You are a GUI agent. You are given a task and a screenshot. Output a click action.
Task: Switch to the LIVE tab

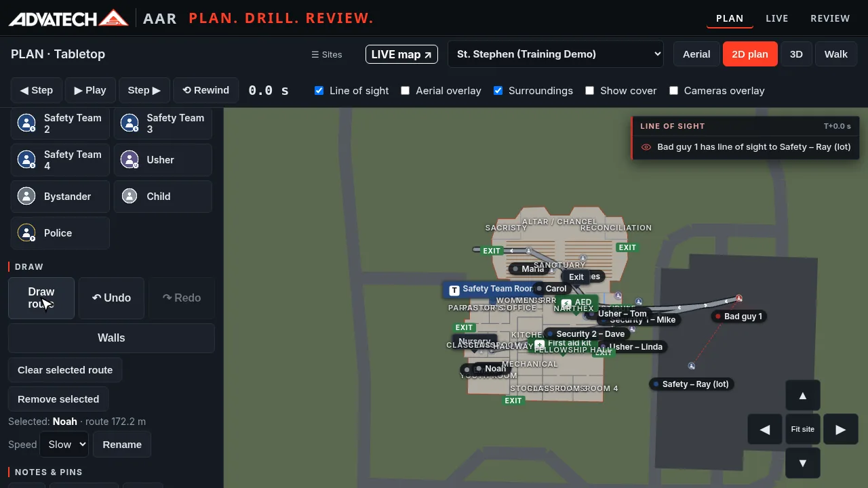click(777, 18)
